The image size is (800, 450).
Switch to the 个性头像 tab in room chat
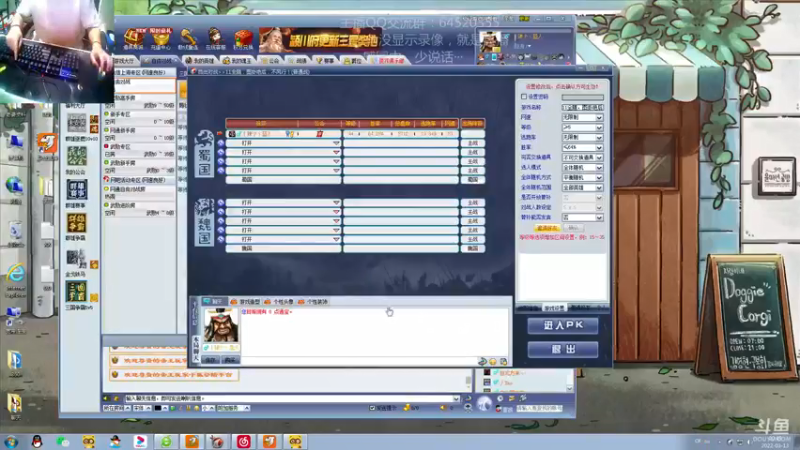click(x=280, y=302)
